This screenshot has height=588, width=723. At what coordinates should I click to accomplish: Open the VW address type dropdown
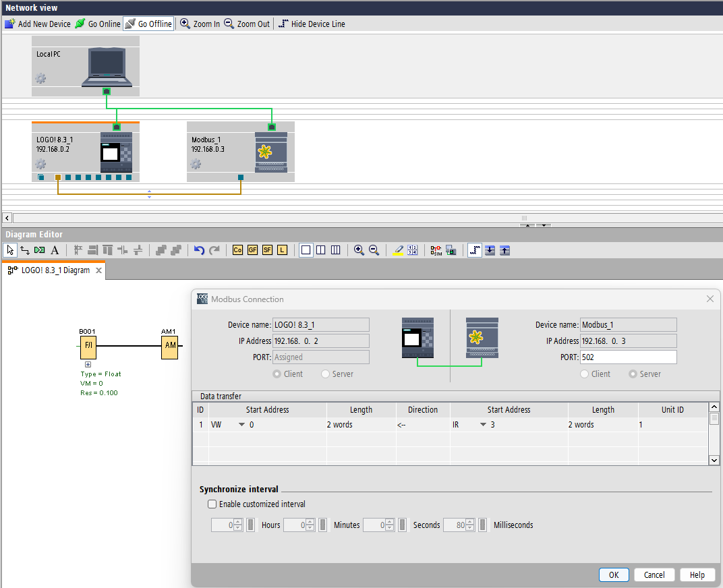pyautogui.click(x=241, y=424)
